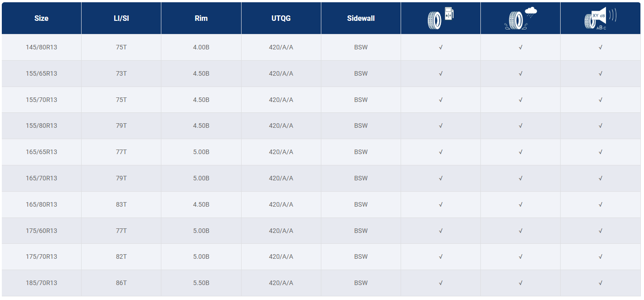The height and width of the screenshot is (300, 644).
Task: Select noise checkmark for 185/70R13 row
Action: tap(600, 283)
